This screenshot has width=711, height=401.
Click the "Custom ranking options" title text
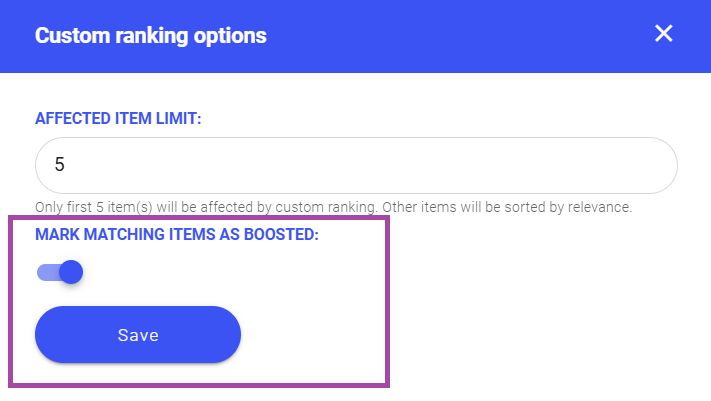pos(151,36)
